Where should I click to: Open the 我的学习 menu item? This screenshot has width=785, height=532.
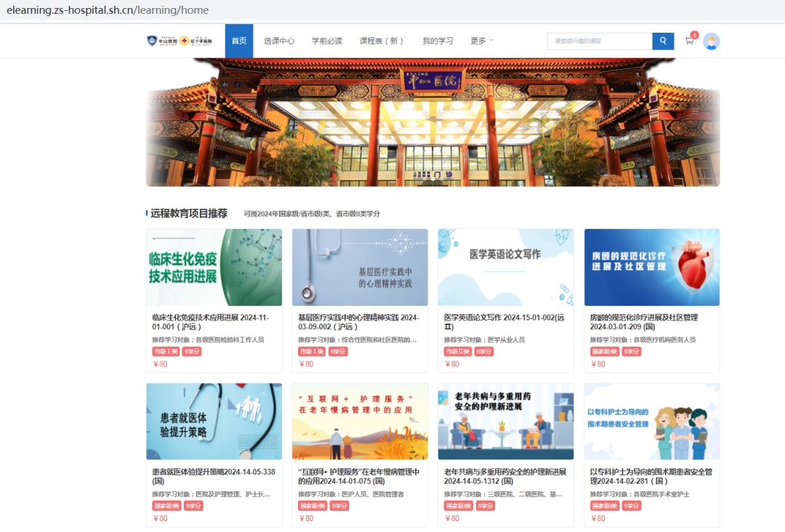[x=438, y=41]
